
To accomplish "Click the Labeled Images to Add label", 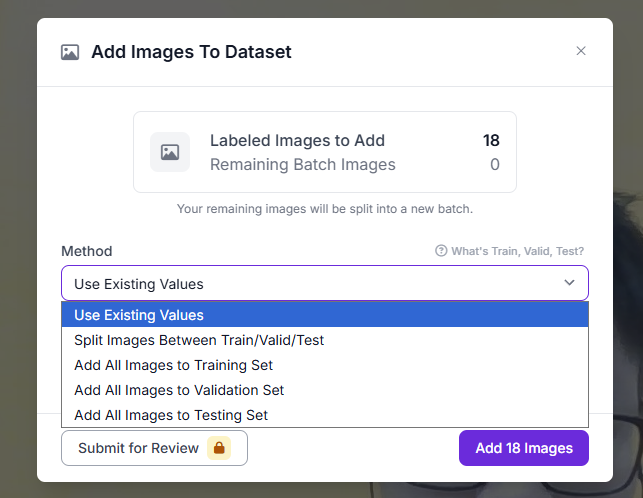I will click(297, 141).
